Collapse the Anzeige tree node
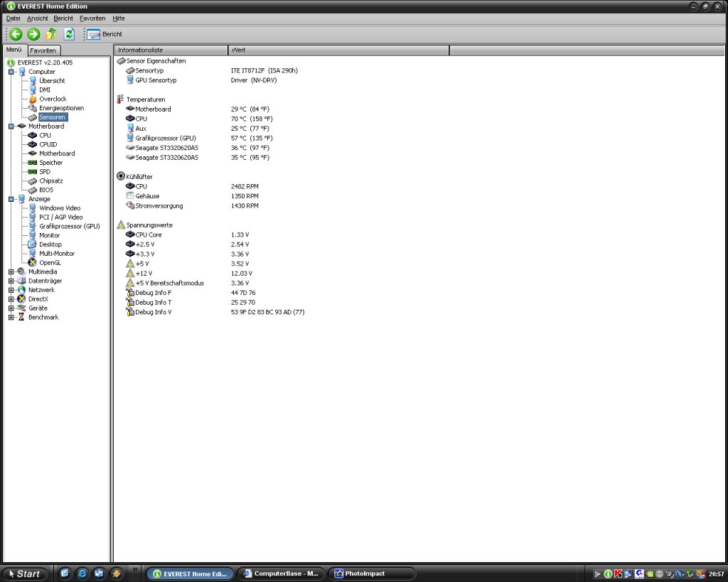 (x=11, y=199)
